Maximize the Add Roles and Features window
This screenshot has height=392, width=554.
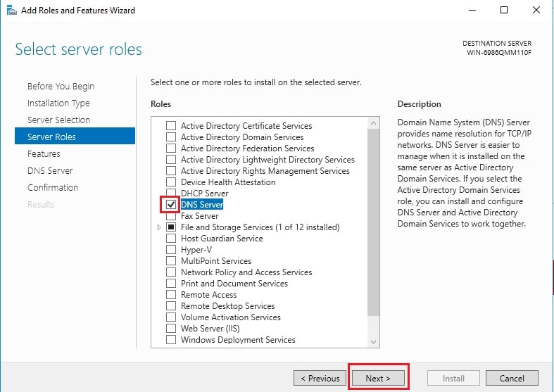[x=504, y=11]
